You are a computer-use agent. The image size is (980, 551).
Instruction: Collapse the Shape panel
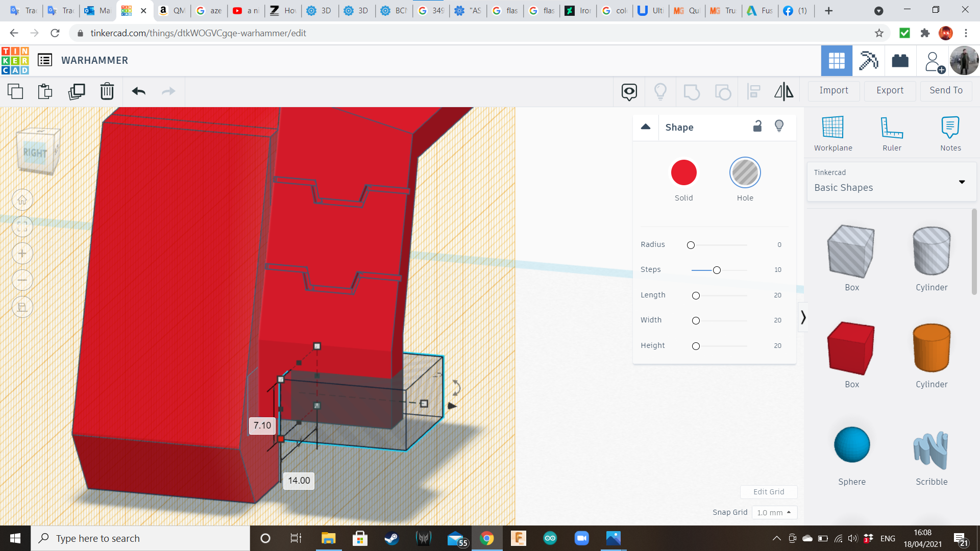646,127
